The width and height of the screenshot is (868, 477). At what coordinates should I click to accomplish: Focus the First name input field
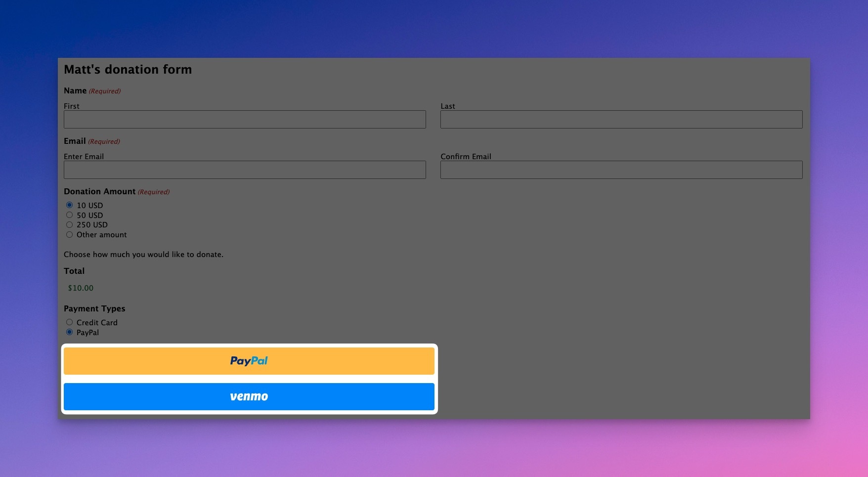coord(245,119)
